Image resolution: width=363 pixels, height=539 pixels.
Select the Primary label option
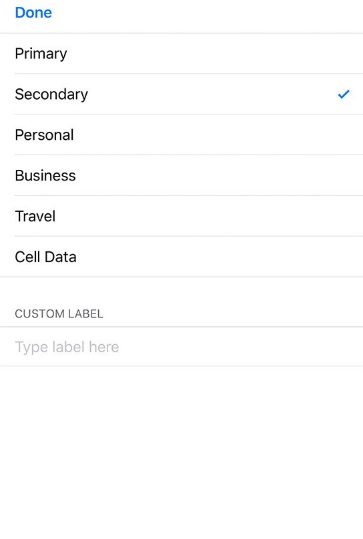tap(182, 54)
